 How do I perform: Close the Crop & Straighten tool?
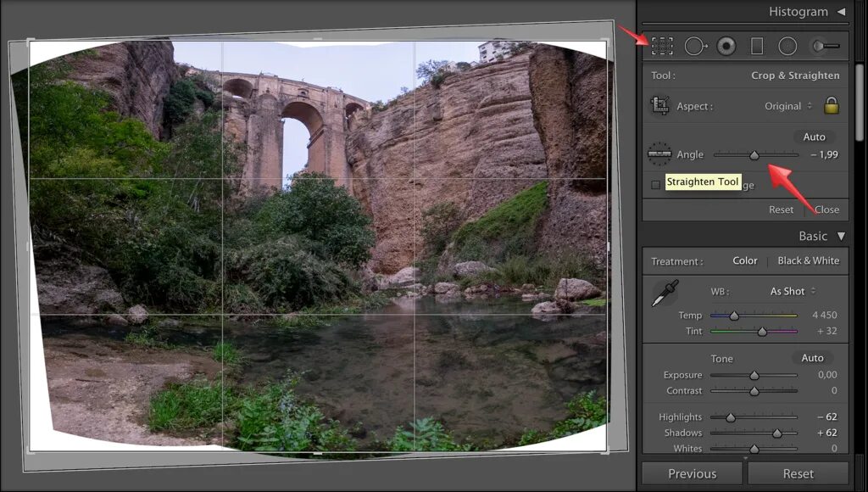click(826, 210)
